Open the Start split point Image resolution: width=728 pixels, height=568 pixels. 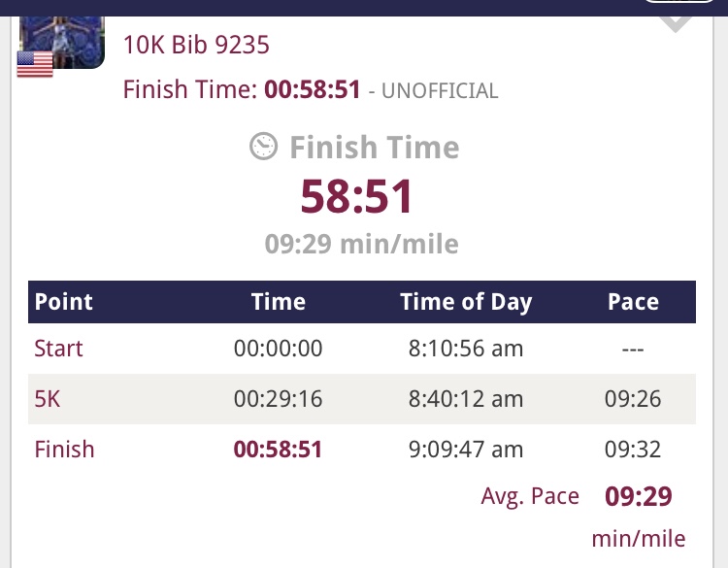click(x=58, y=349)
